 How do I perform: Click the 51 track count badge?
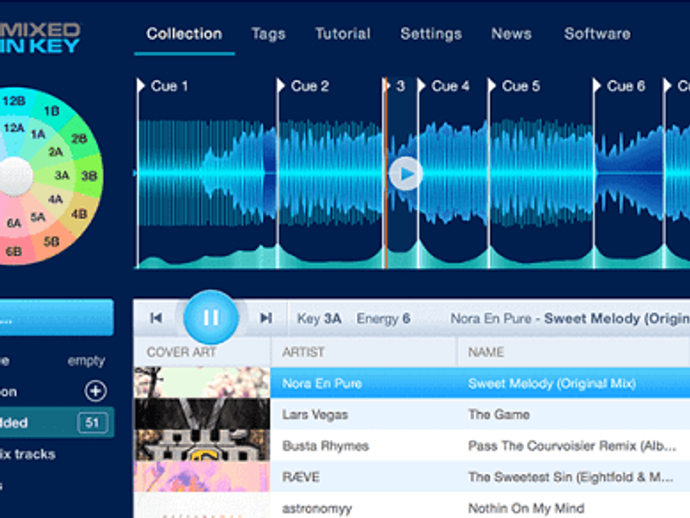(92, 423)
